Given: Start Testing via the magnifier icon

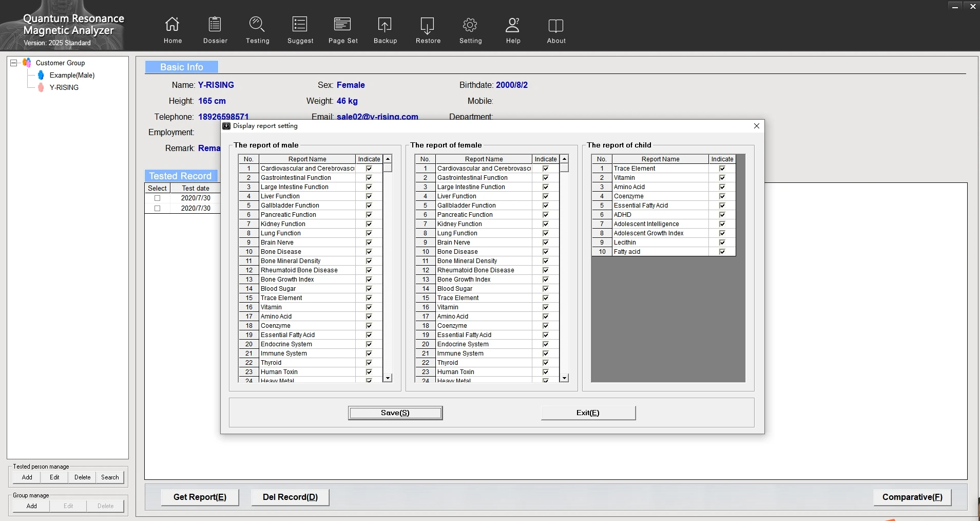Looking at the screenshot, I should pos(257,25).
